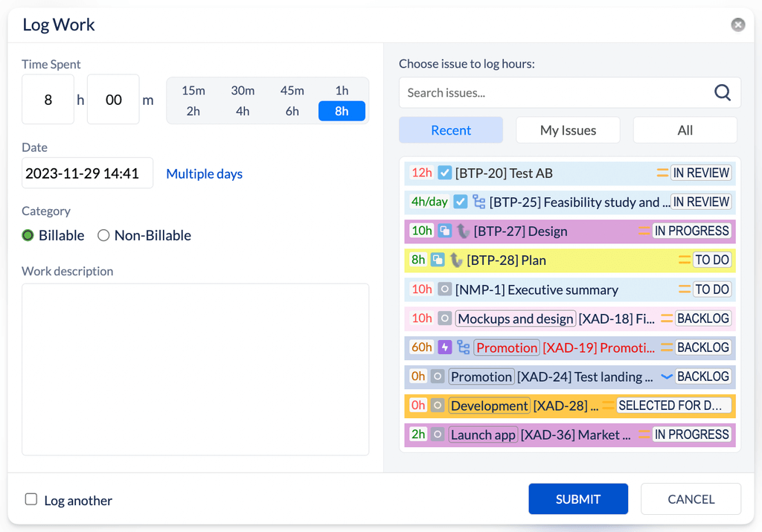Switch to the All issues tab

coord(685,130)
